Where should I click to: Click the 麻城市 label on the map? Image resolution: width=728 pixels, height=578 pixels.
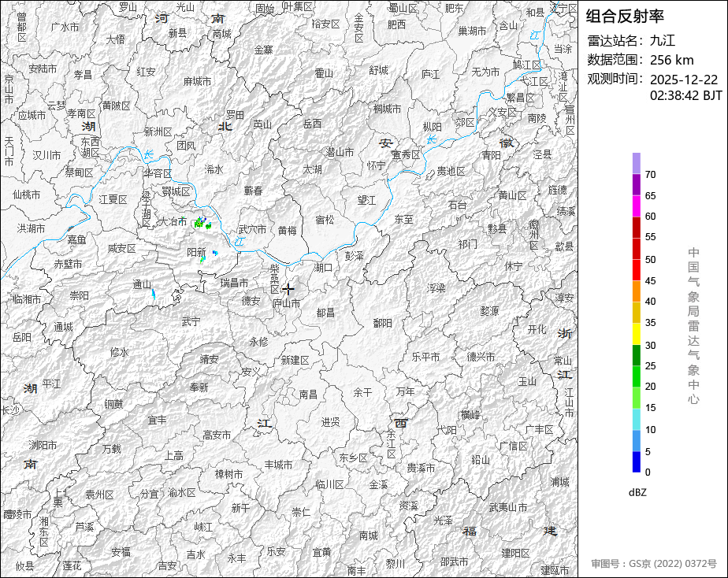click(197, 81)
